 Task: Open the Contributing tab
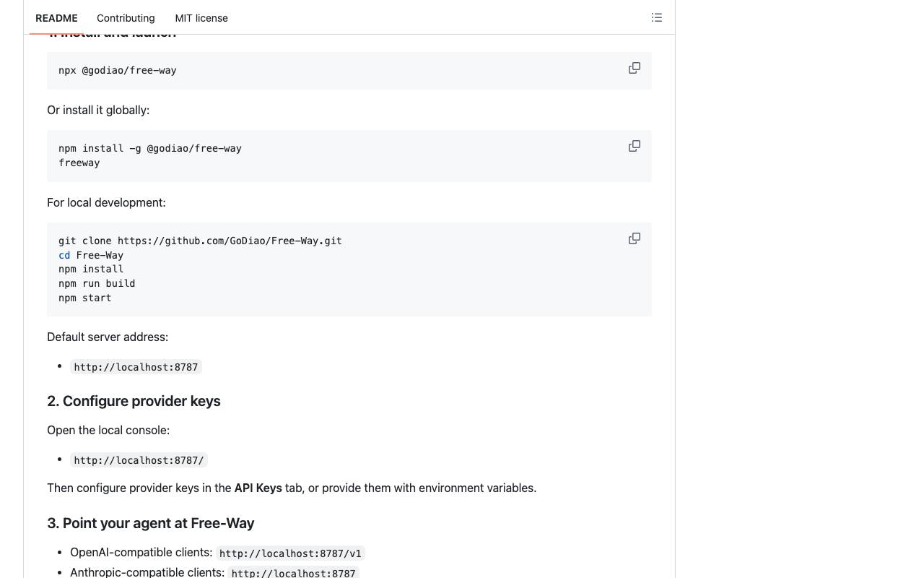126,18
